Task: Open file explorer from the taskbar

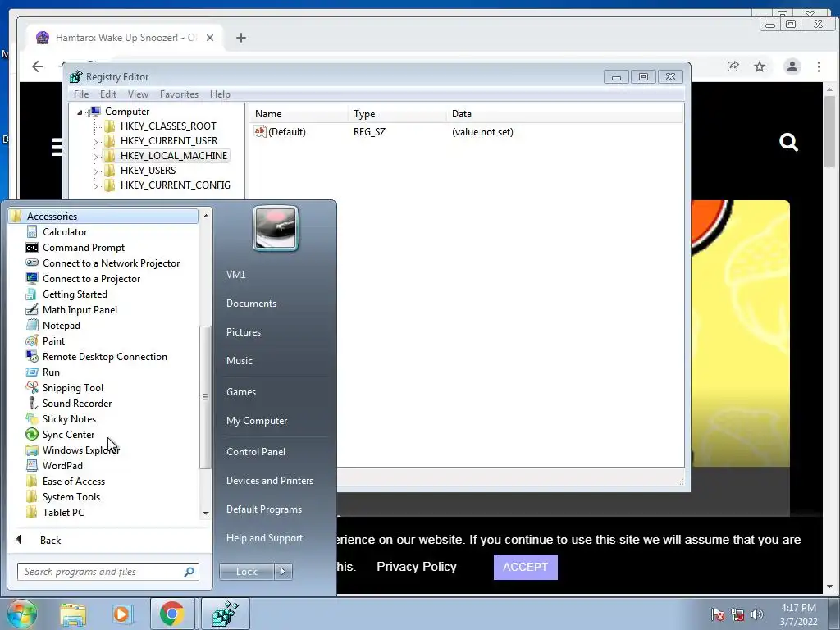Action: [73, 614]
